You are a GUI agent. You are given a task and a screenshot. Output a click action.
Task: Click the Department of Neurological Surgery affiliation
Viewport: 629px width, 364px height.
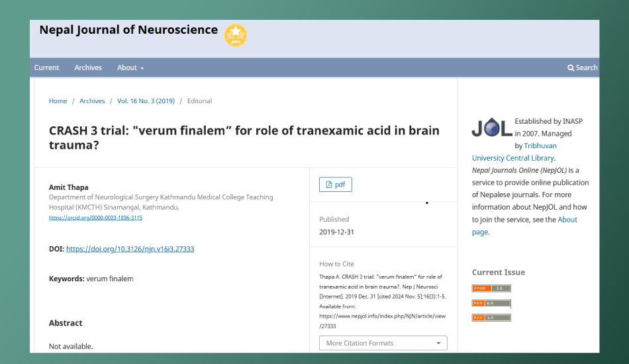(x=161, y=202)
